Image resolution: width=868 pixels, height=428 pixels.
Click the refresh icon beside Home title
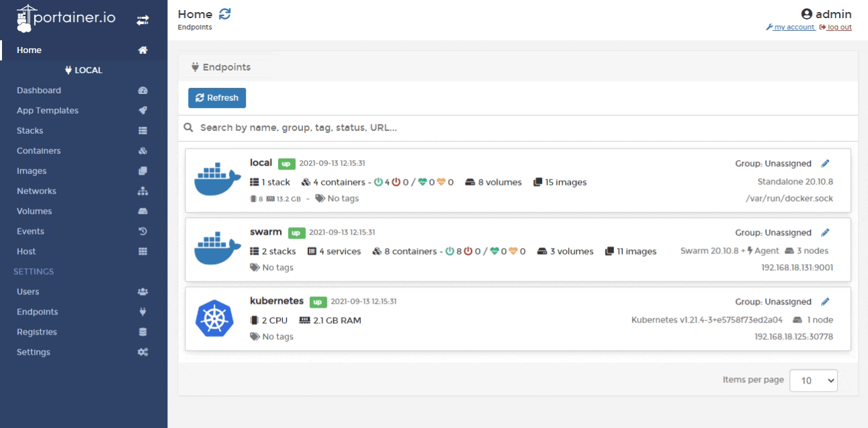point(226,14)
